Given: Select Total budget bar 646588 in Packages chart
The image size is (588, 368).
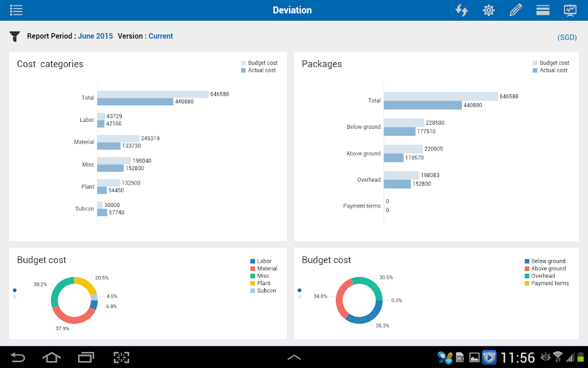Looking at the screenshot, I should [x=441, y=97].
